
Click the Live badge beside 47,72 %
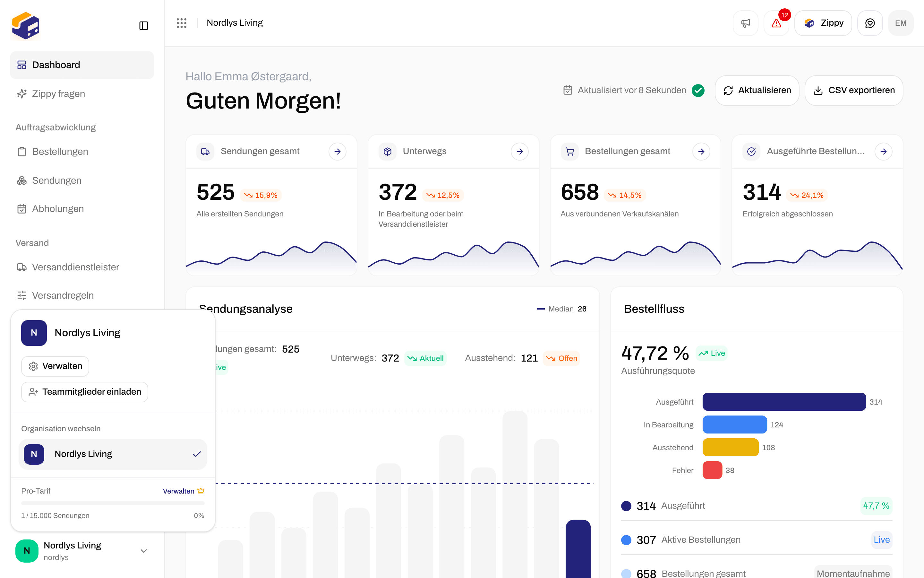coord(712,353)
